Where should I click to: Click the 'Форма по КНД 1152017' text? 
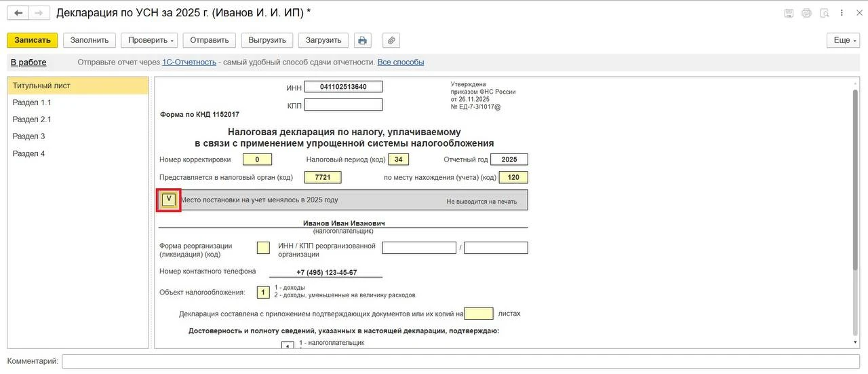(x=199, y=115)
